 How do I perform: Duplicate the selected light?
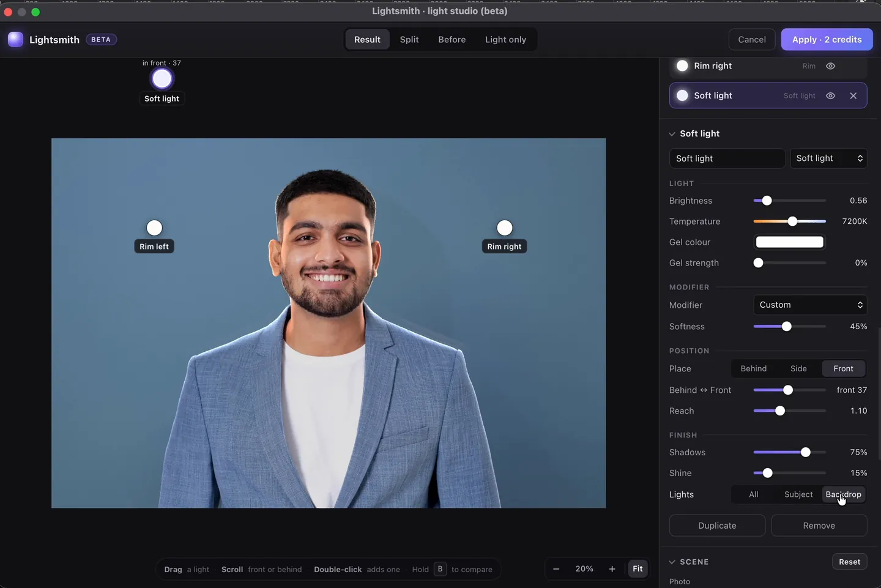coord(717,526)
